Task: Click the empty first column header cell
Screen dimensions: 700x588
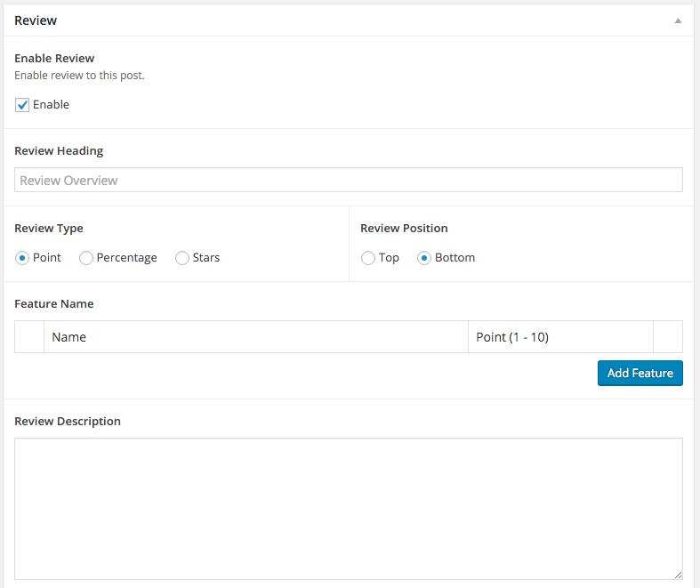Action: (x=29, y=337)
